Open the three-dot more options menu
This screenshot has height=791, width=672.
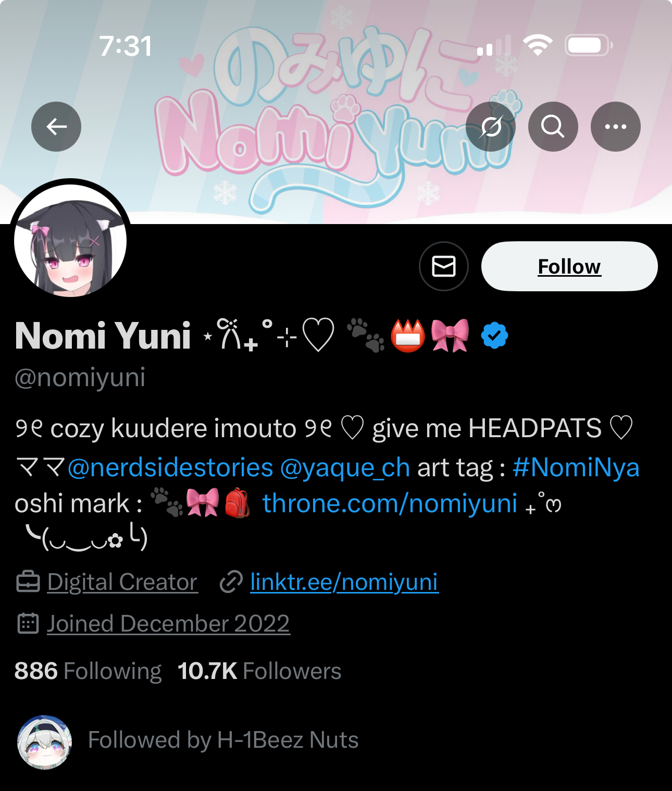tap(616, 127)
